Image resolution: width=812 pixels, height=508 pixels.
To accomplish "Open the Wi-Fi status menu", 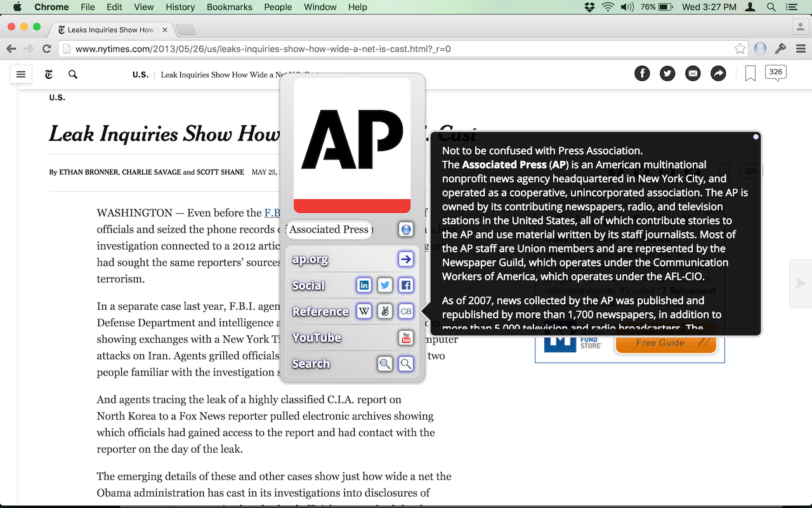I will 608,7.
